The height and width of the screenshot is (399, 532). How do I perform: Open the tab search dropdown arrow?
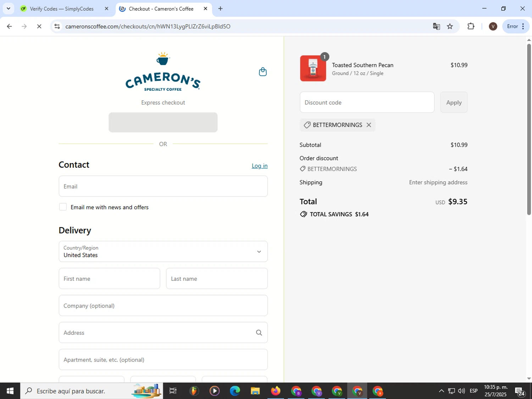point(8,9)
